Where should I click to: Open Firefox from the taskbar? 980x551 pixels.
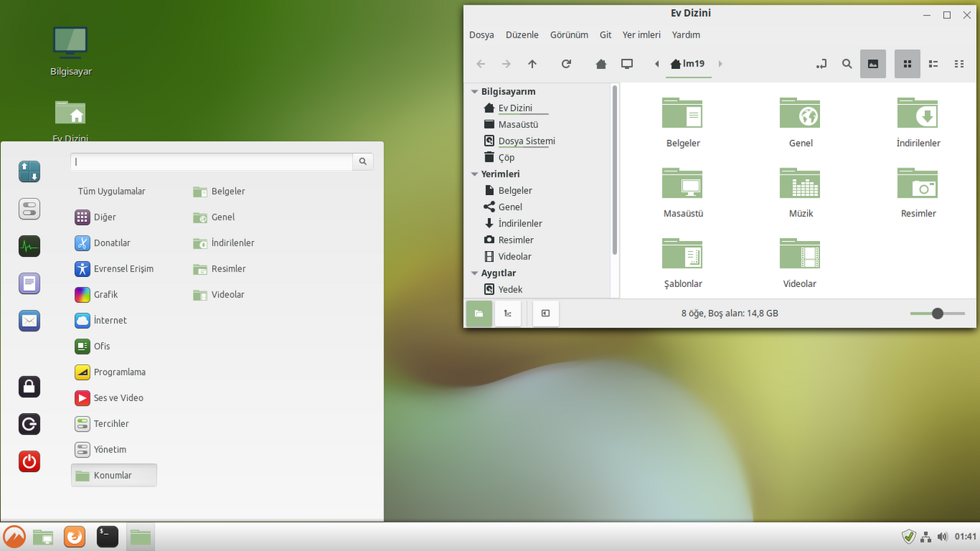coord(74,537)
